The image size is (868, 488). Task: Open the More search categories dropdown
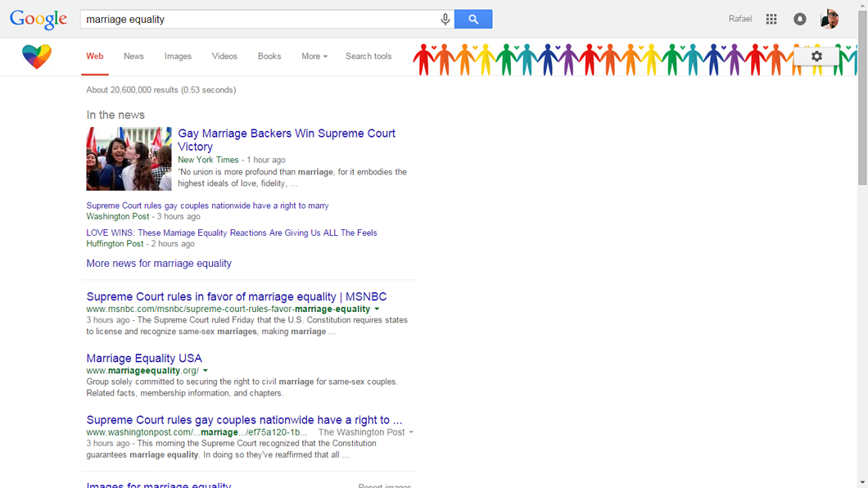(x=314, y=56)
